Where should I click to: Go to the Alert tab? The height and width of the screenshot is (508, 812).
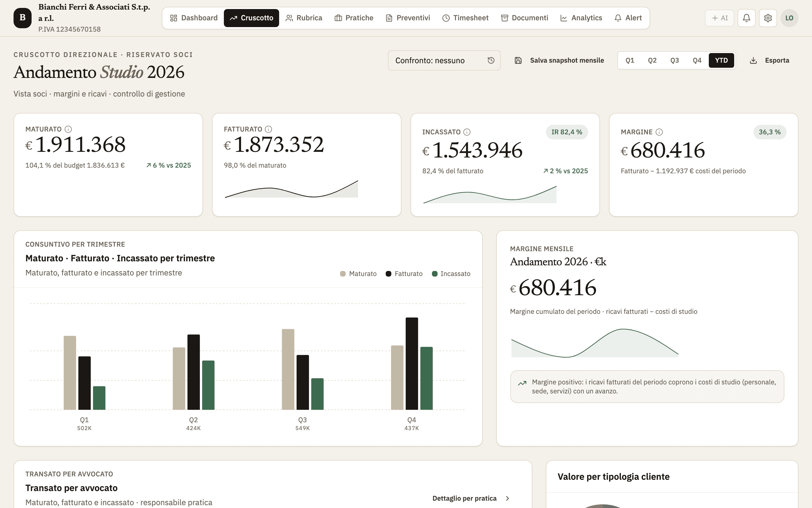pyautogui.click(x=628, y=18)
